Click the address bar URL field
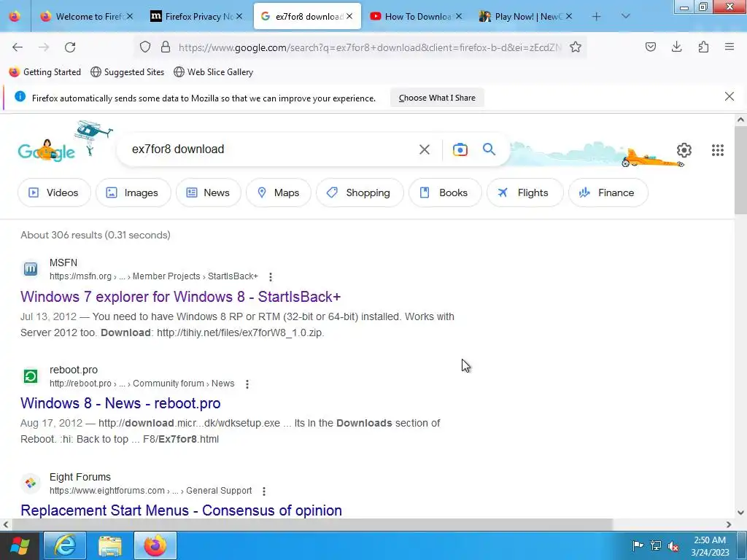Screen dimensions: 747x560 click(369, 47)
